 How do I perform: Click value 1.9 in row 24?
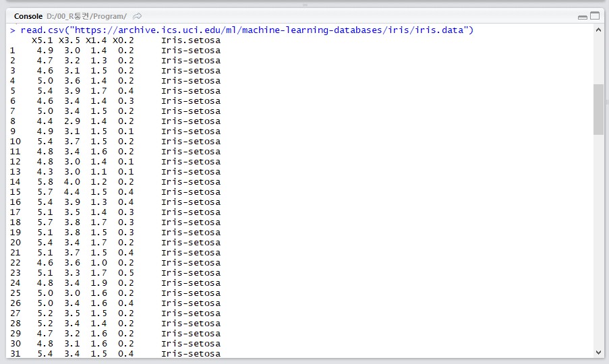(98, 283)
